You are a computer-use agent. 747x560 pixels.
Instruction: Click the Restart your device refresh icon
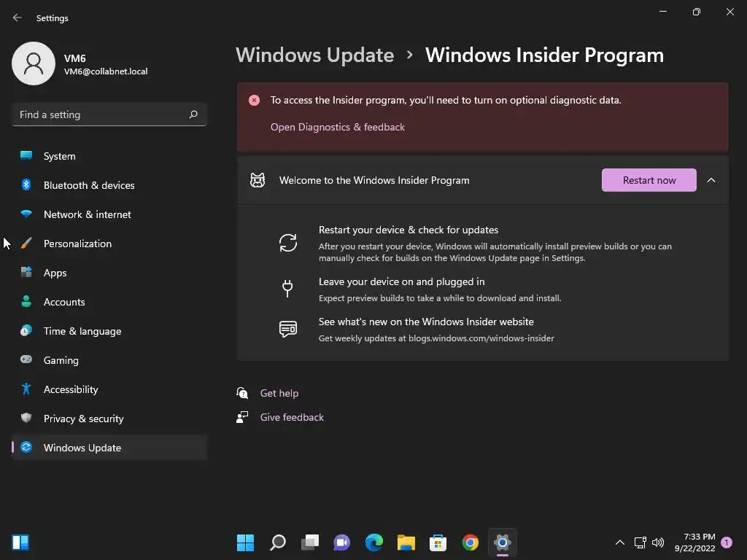287,243
